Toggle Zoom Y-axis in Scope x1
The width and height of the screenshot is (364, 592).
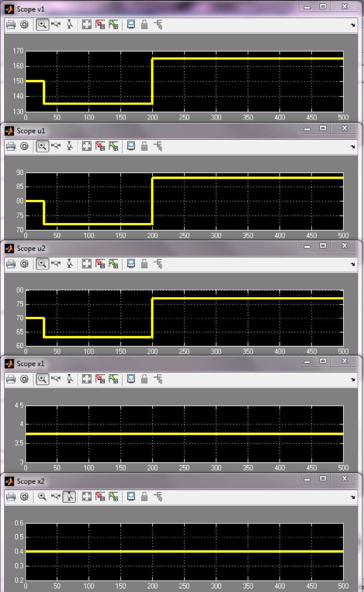tap(70, 379)
